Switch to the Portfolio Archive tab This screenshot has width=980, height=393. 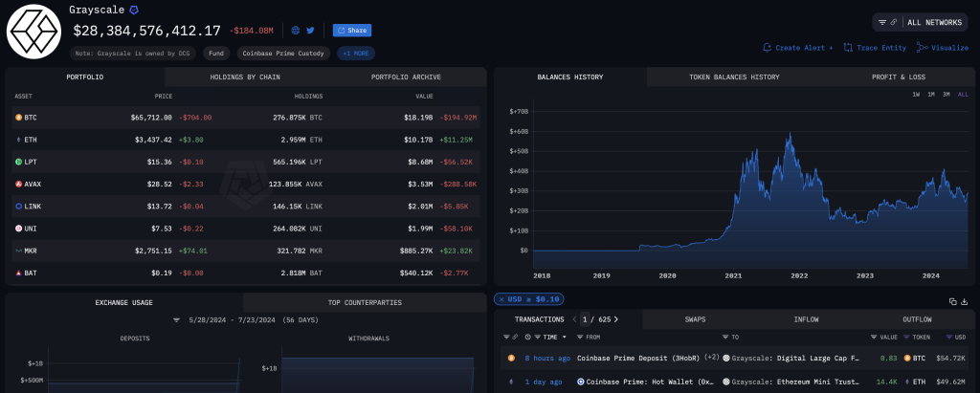coord(406,76)
